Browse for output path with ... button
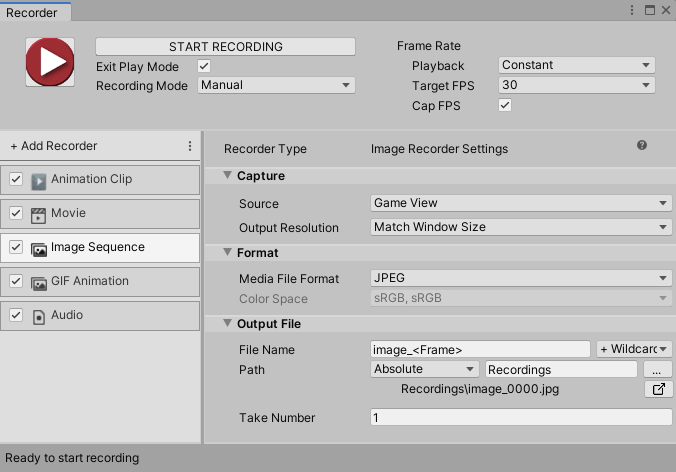Viewport: 676px width, 472px height. point(657,369)
